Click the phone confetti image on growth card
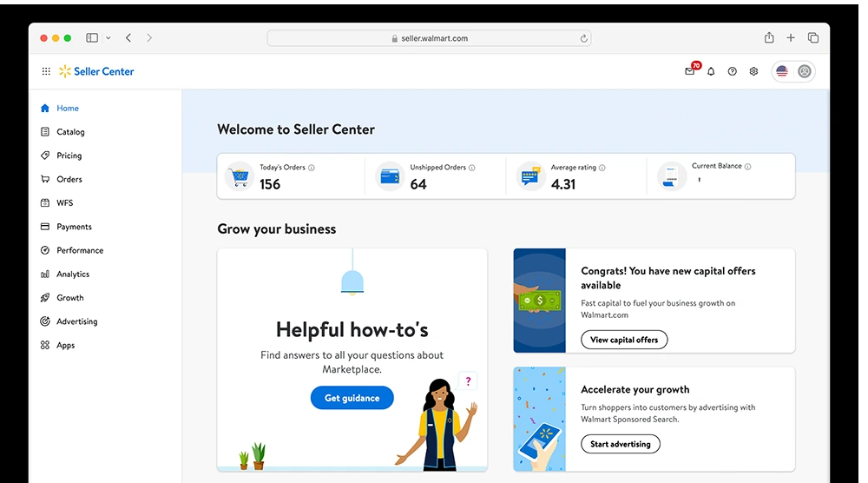The image size is (868, 483). 540,420
